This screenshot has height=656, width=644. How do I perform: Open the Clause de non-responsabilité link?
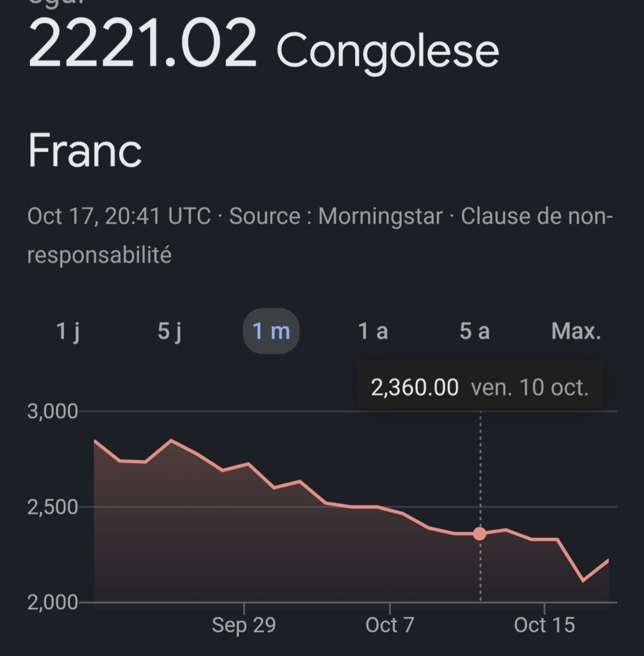coord(537,217)
